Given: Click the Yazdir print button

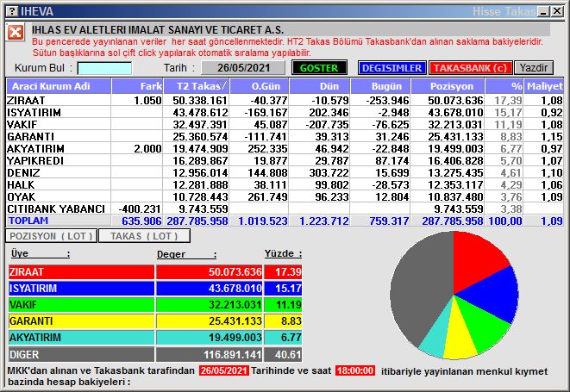Looking at the screenshot, I should pyautogui.click(x=534, y=68).
